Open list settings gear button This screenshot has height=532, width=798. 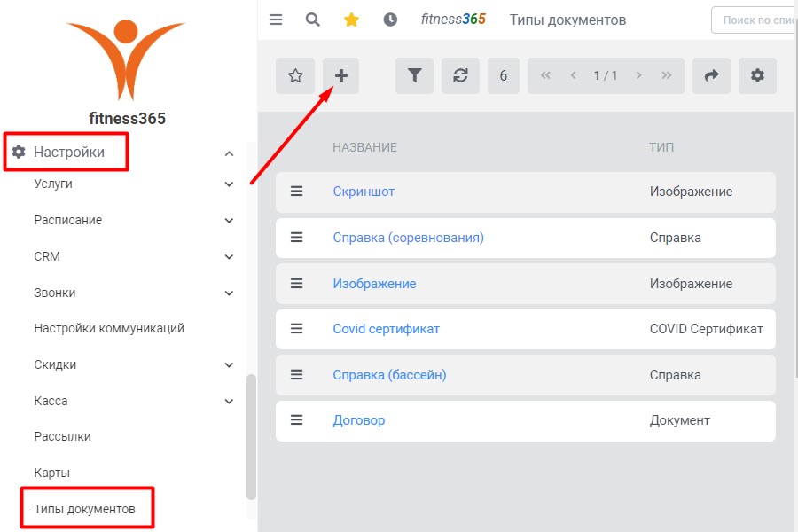click(757, 76)
